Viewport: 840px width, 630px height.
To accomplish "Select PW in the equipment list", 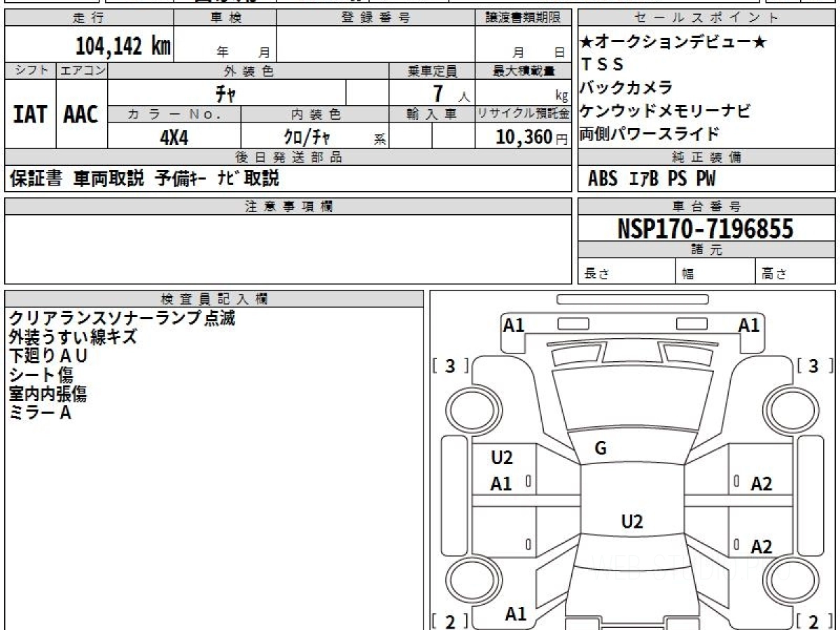I will coord(706,179).
